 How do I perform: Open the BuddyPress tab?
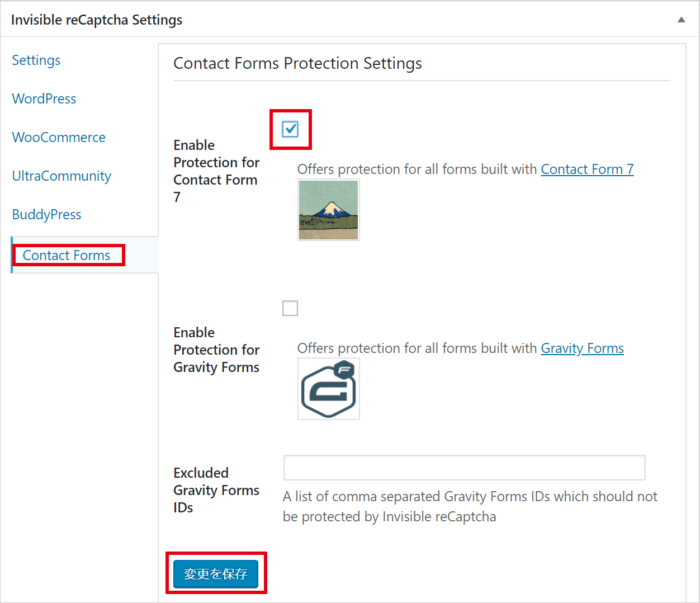coord(46,215)
